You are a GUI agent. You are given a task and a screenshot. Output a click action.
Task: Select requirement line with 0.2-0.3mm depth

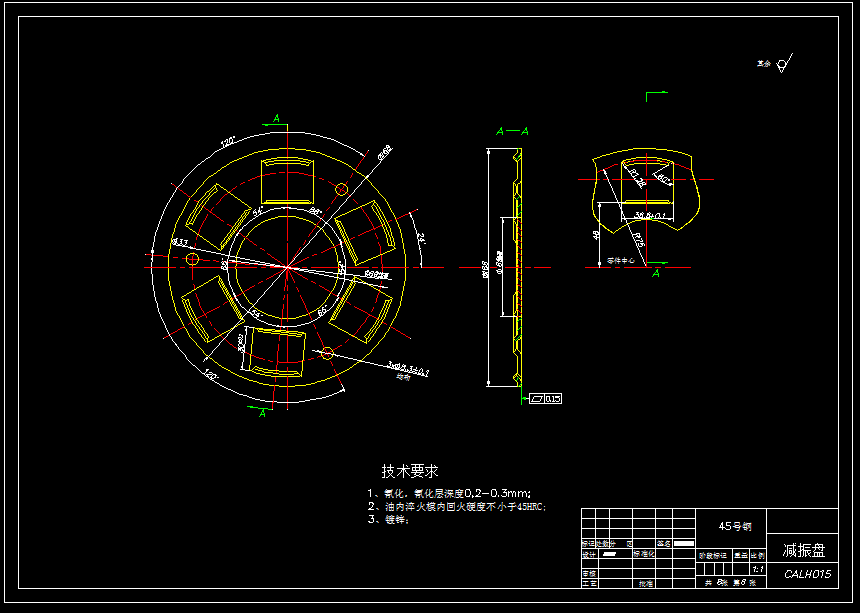click(449, 493)
